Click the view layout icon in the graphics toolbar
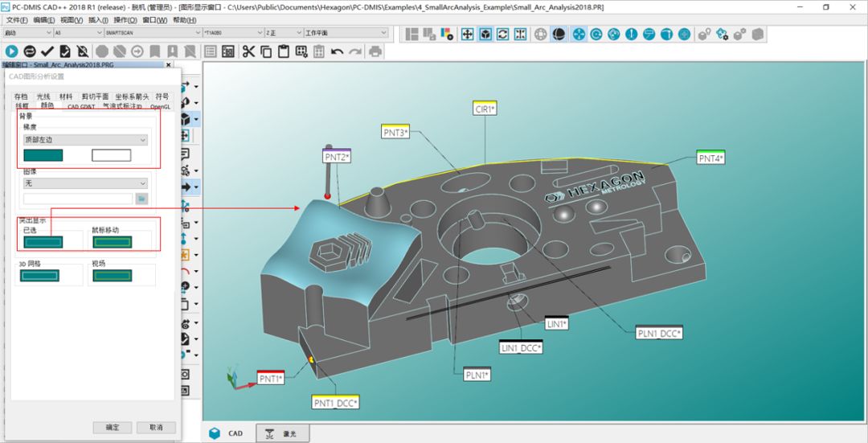 (x=411, y=34)
